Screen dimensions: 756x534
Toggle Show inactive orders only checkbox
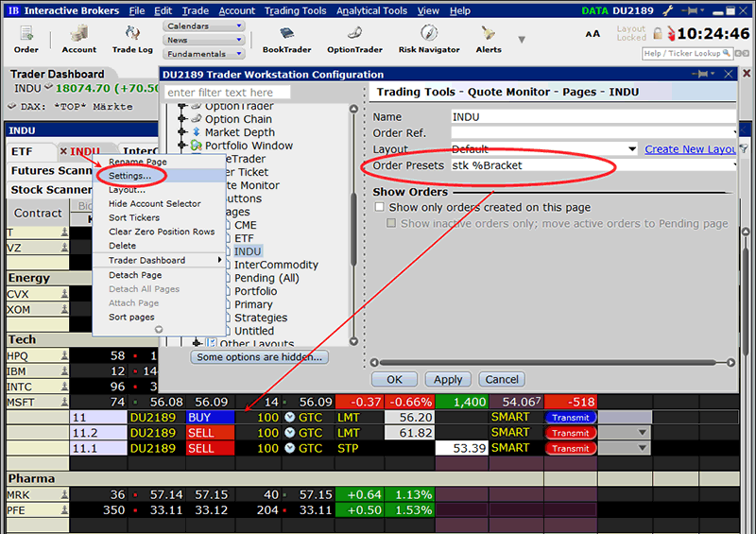pyautogui.click(x=391, y=223)
